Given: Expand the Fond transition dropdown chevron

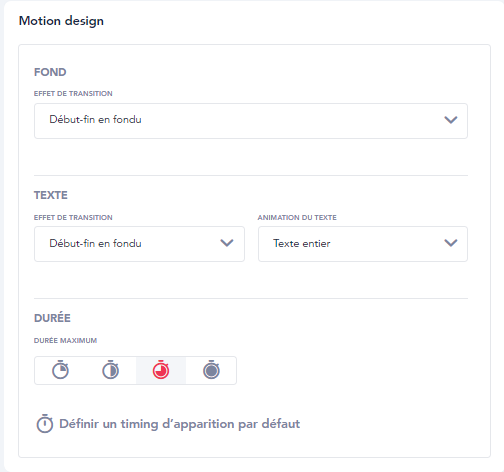Looking at the screenshot, I should 451,120.
